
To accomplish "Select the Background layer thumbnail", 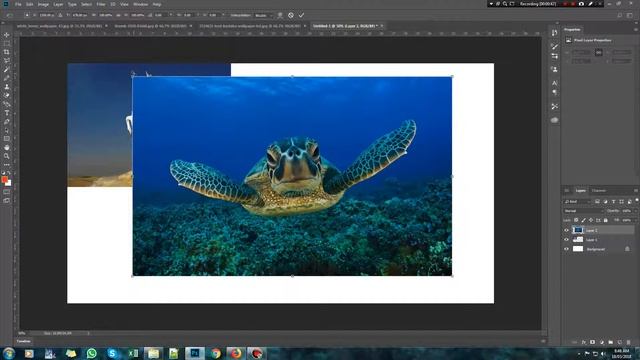I will pos(578,249).
